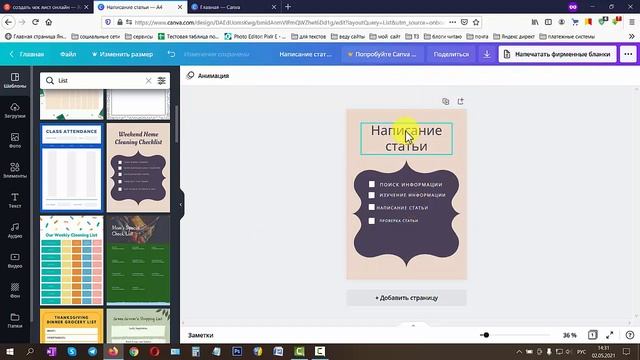The height and width of the screenshot is (360, 640).
Task: Click the Undo arrow in Canva toolbar
Action: point(171,54)
